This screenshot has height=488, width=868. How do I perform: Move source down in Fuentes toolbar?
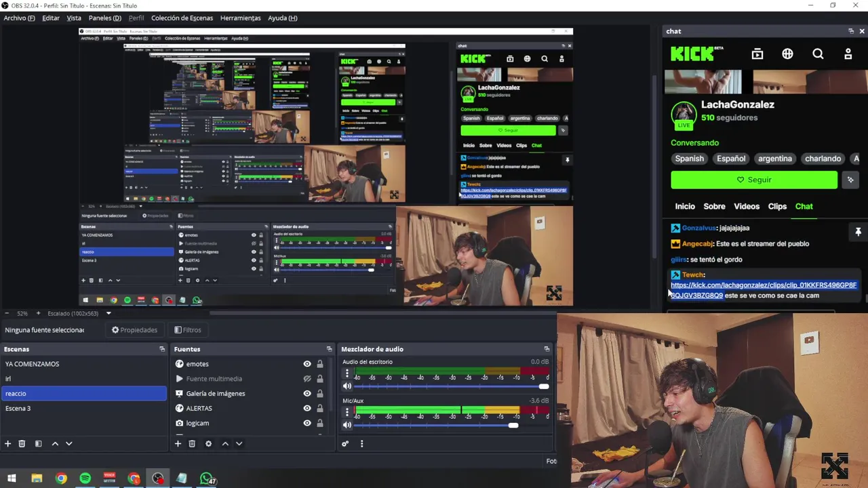coord(239,443)
